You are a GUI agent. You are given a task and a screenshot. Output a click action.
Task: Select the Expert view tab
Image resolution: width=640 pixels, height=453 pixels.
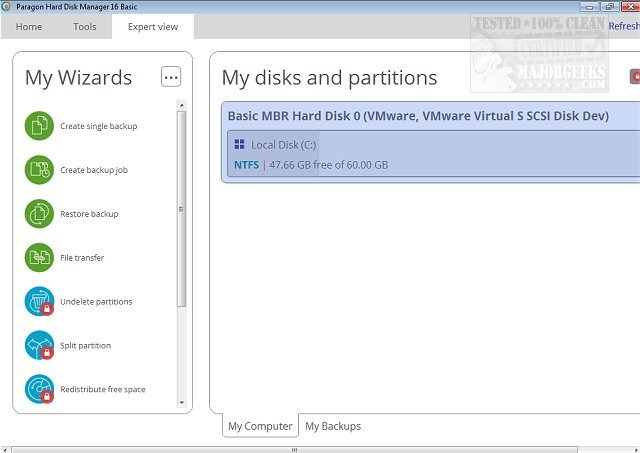tap(153, 27)
